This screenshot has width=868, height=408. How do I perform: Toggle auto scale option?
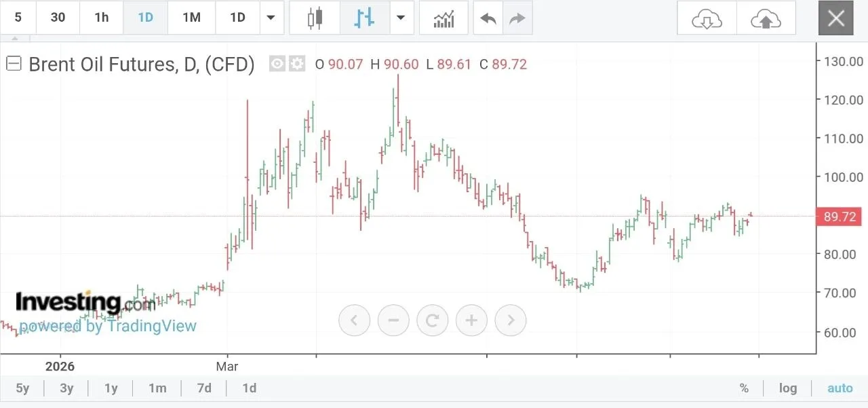point(840,388)
